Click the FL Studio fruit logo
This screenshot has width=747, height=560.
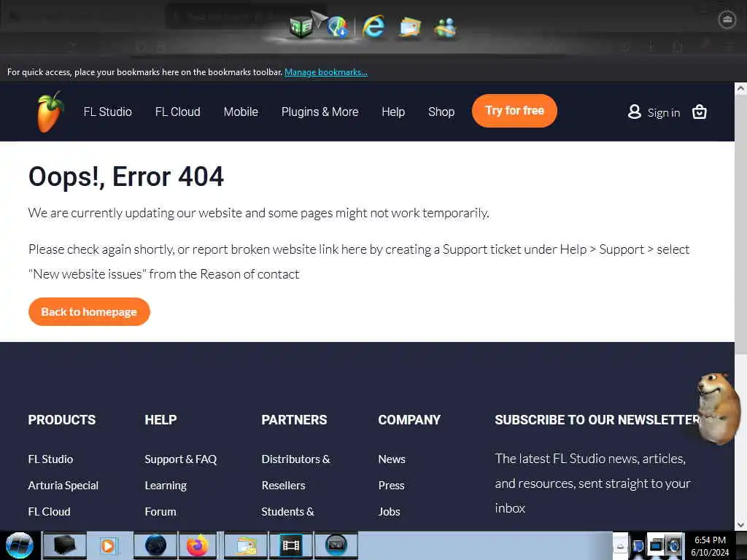pos(50,112)
